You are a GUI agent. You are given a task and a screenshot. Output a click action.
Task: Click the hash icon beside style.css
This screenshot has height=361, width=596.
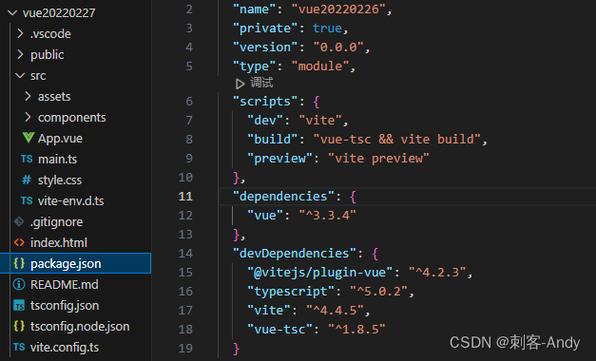(27, 179)
